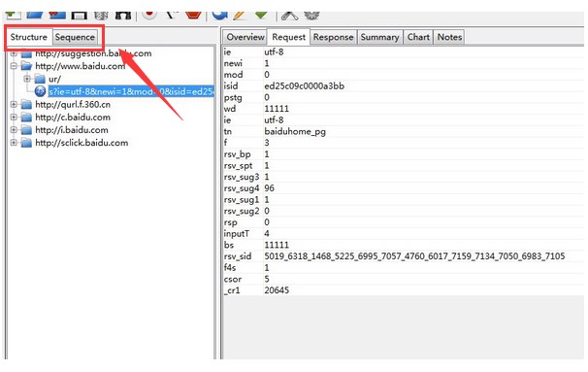Switch to the Structure tab

pos(29,37)
